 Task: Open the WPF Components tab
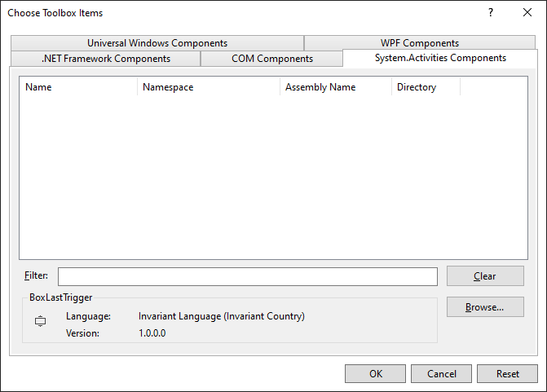click(419, 43)
